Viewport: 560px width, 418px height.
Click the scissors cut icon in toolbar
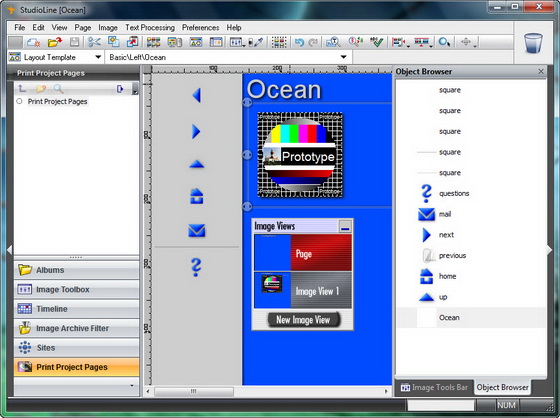point(94,42)
